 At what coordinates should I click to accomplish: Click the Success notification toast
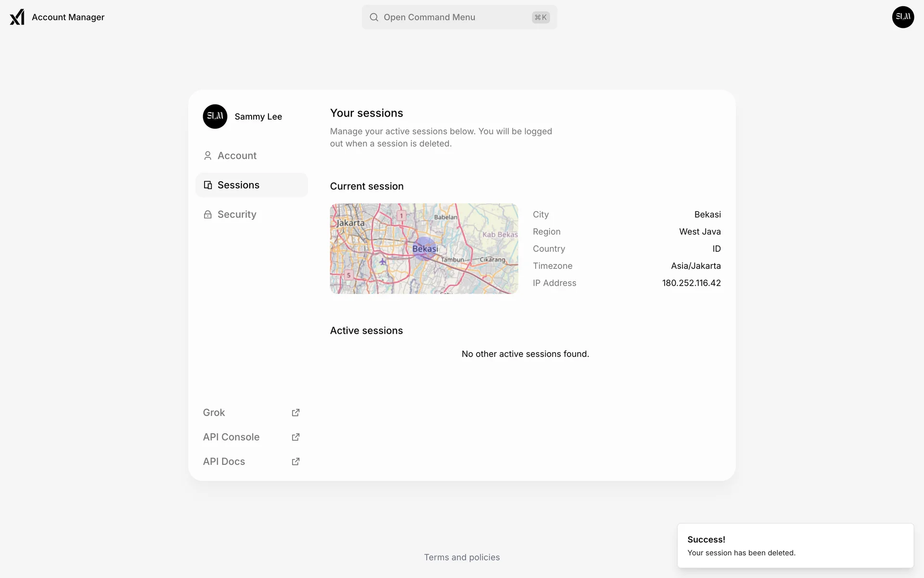tap(795, 546)
